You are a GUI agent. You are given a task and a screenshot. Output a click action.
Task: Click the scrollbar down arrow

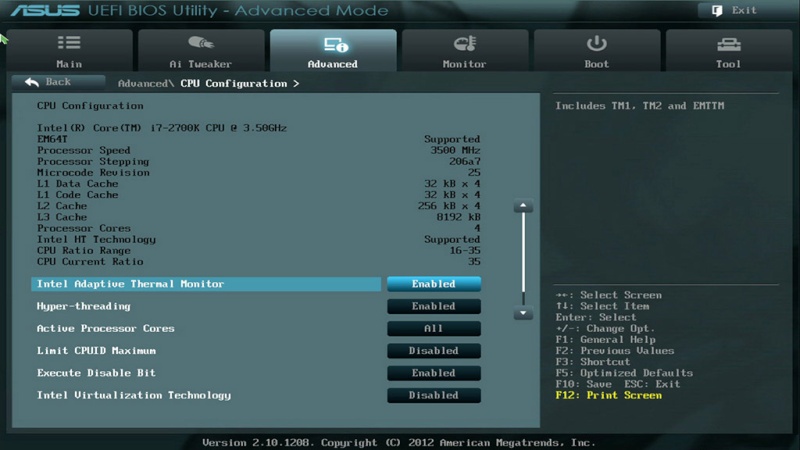pyautogui.click(x=523, y=313)
